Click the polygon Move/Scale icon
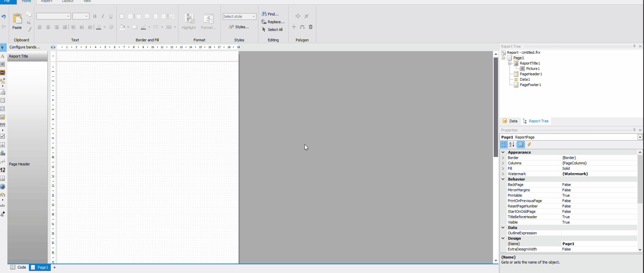 pyautogui.click(x=298, y=16)
